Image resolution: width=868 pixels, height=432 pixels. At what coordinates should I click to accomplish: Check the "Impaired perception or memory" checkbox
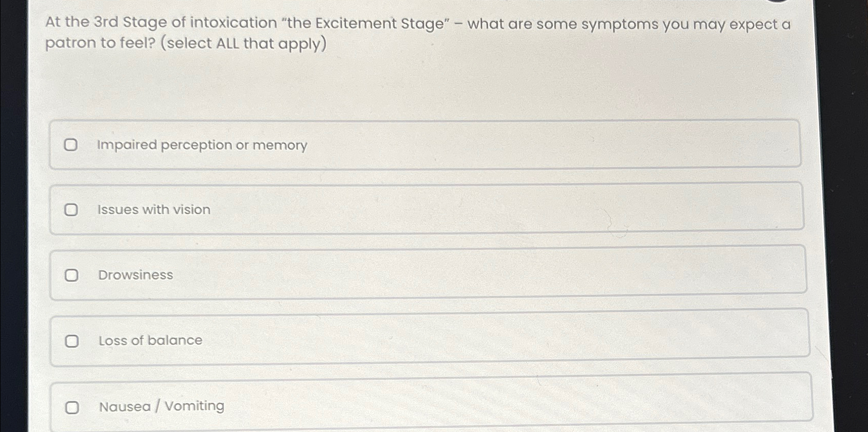[72, 145]
